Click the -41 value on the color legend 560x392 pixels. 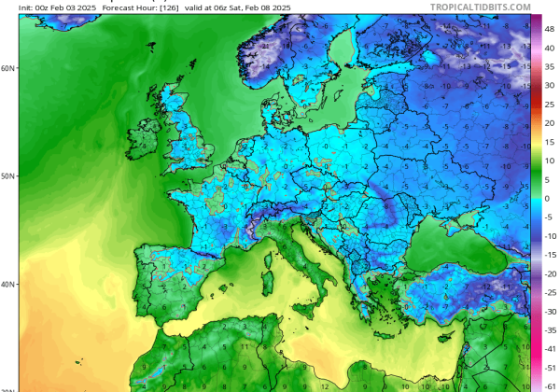551,345
